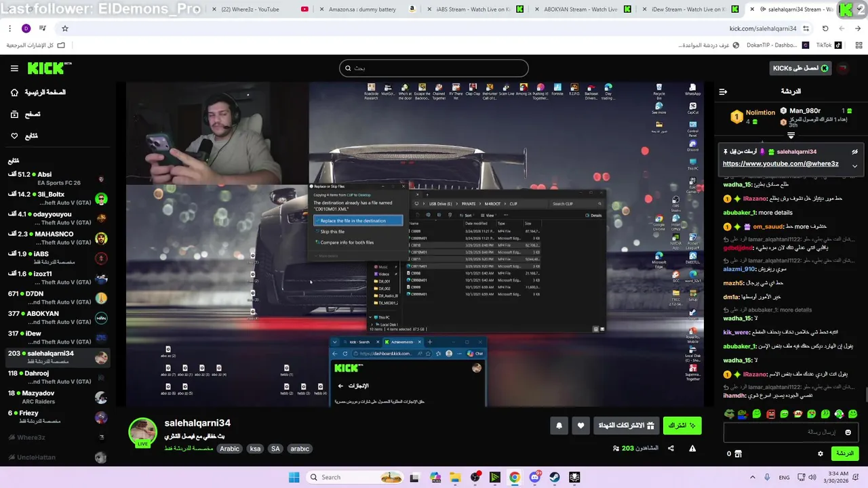
Task: Click Man_980r on the gift leaderboard
Action: 805,110
